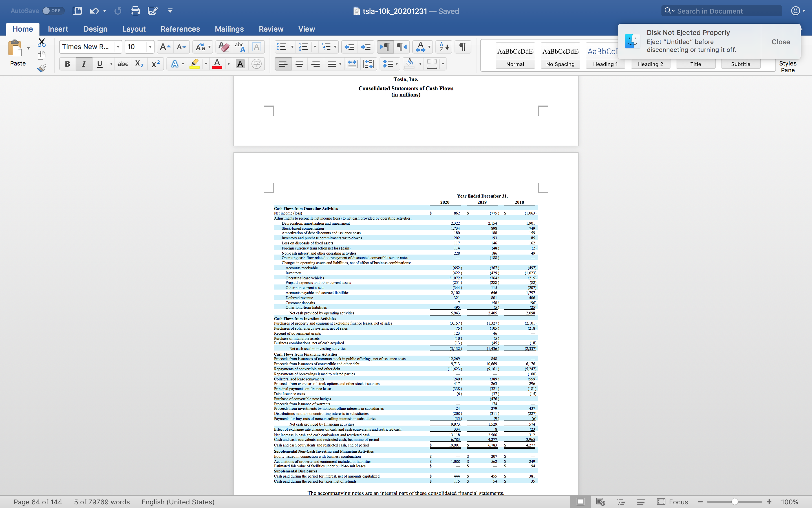Open the Change Case dropdown
This screenshot has height=508, width=812.
pos(203,47)
